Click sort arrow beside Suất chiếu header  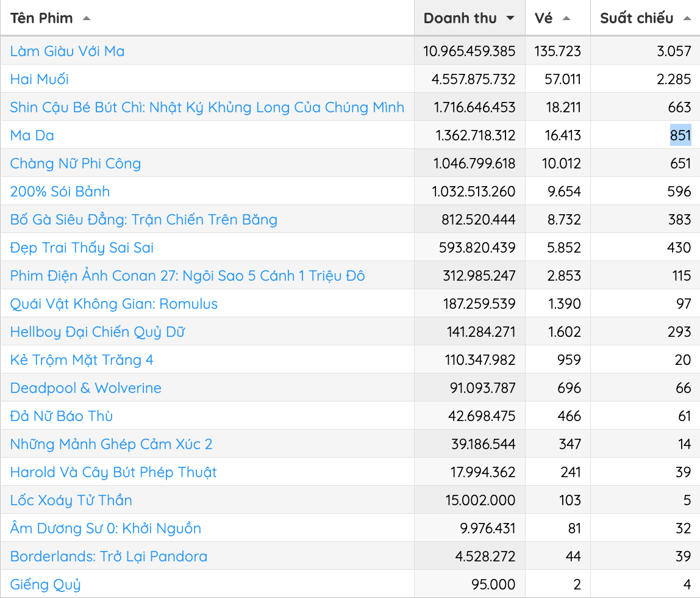pyautogui.click(x=687, y=18)
